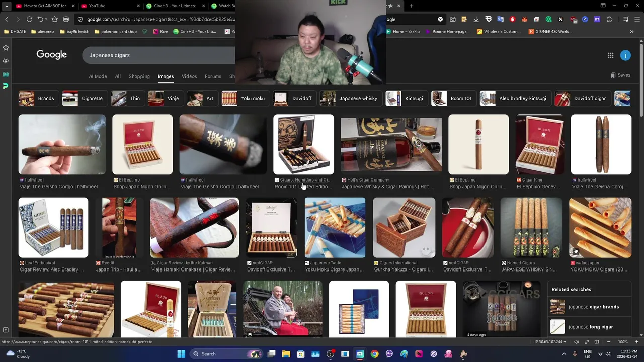This screenshot has height=362, width=644.
Task: Reload the page with the refresh icon
Action: [x=30, y=19]
